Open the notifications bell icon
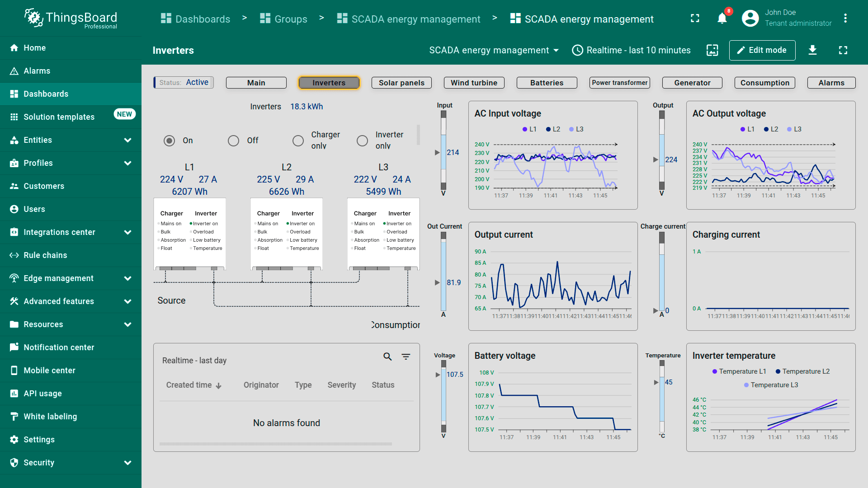The height and width of the screenshot is (488, 868). coord(722,19)
